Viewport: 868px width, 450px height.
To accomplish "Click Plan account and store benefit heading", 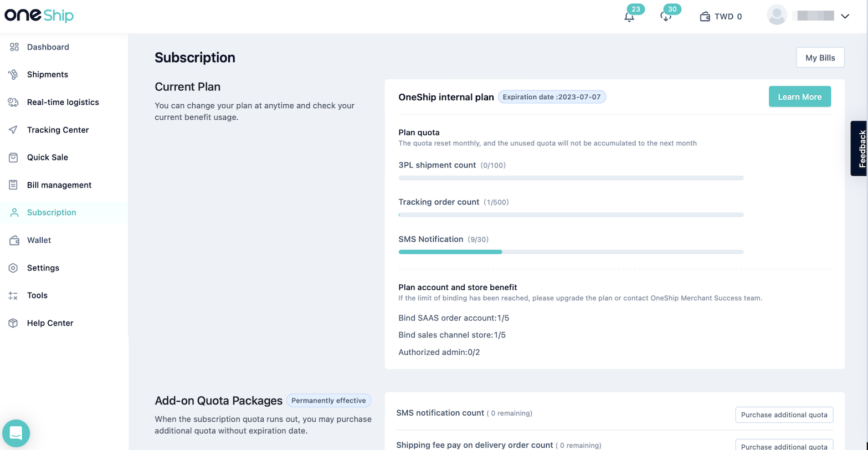I will coord(458,287).
